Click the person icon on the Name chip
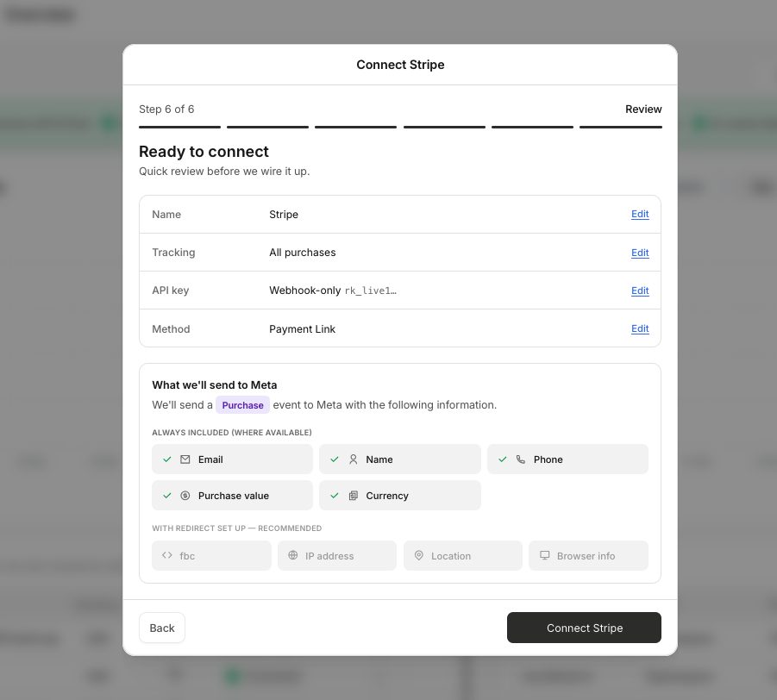The height and width of the screenshot is (700, 777). pos(353,459)
